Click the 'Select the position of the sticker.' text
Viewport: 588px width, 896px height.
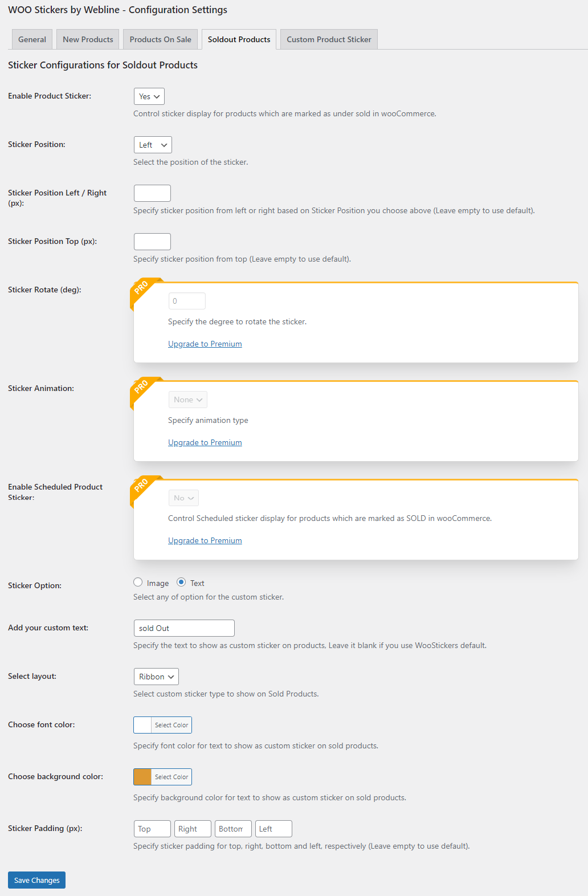click(x=191, y=162)
